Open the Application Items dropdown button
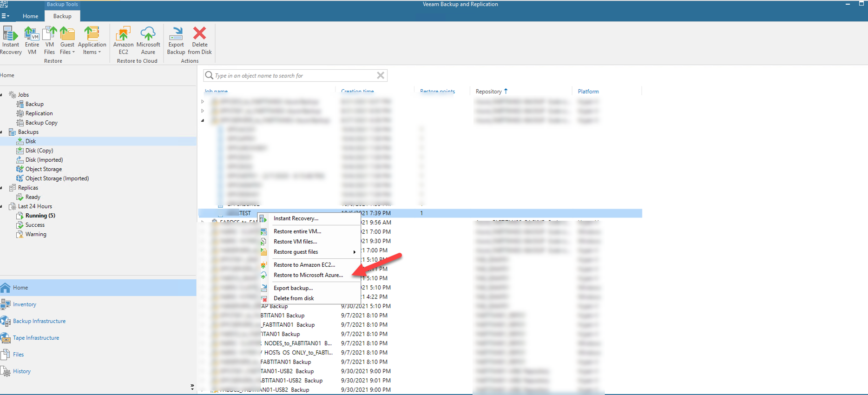 click(92, 40)
